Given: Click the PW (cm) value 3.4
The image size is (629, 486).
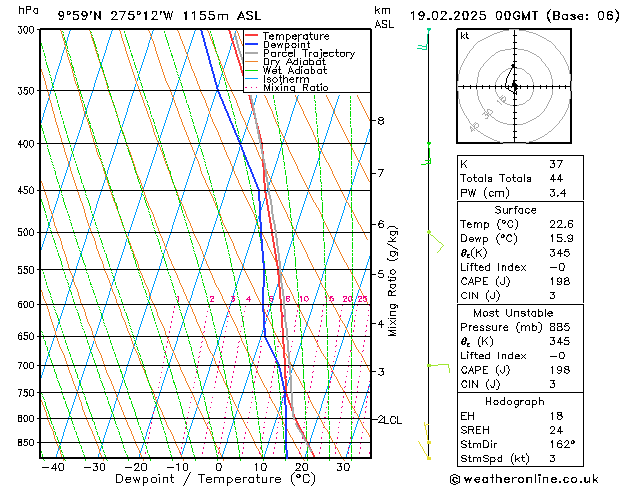Looking at the screenshot, I should [x=558, y=193].
